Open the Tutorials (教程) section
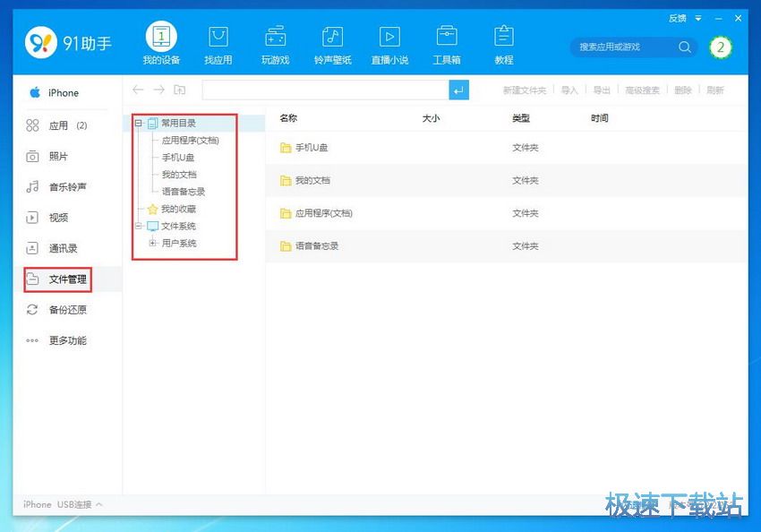 [504, 45]
